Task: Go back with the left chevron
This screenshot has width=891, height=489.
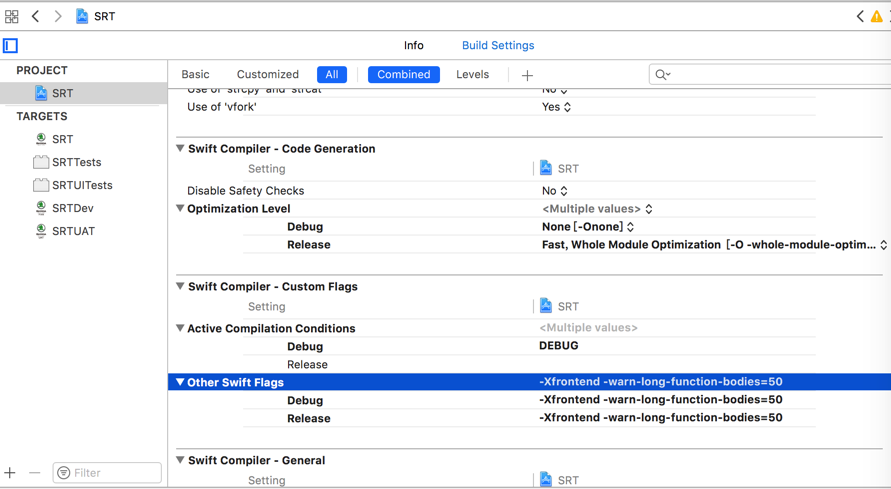Action: (36, 17)
